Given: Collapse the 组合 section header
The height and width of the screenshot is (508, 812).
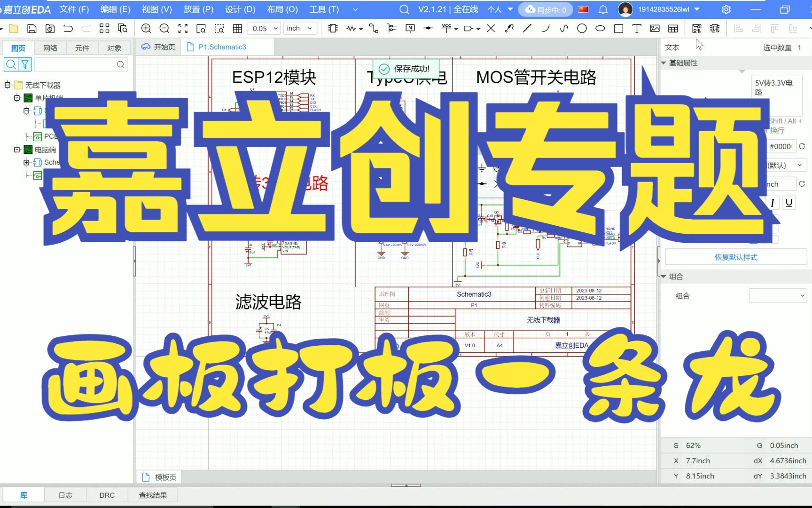Looking at the screenshot, I should tap(664, 277).
